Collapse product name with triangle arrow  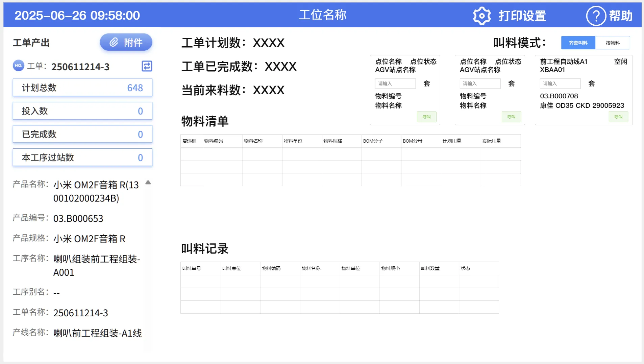(148, 183)
